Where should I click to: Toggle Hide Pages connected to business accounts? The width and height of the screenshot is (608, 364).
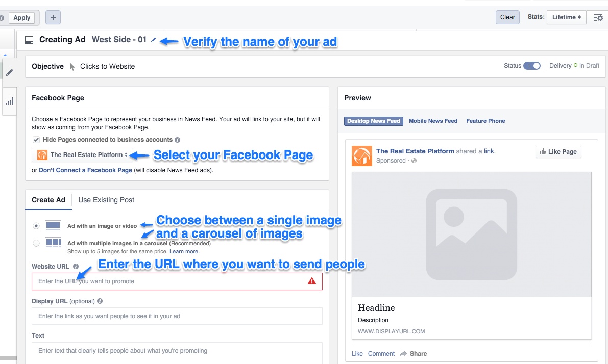(x=36, y=140)
